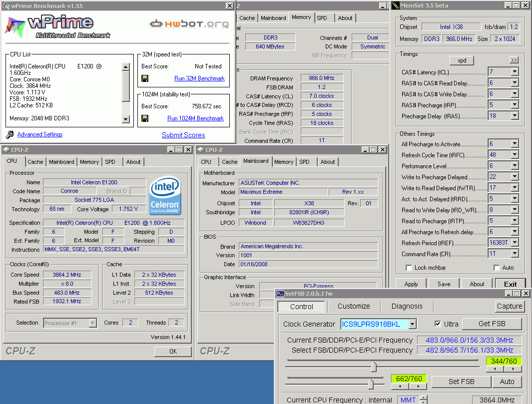Open the Refresh Period (tREF) dropdown
Screen dimensions: 532x404
(x=515, y=243)
